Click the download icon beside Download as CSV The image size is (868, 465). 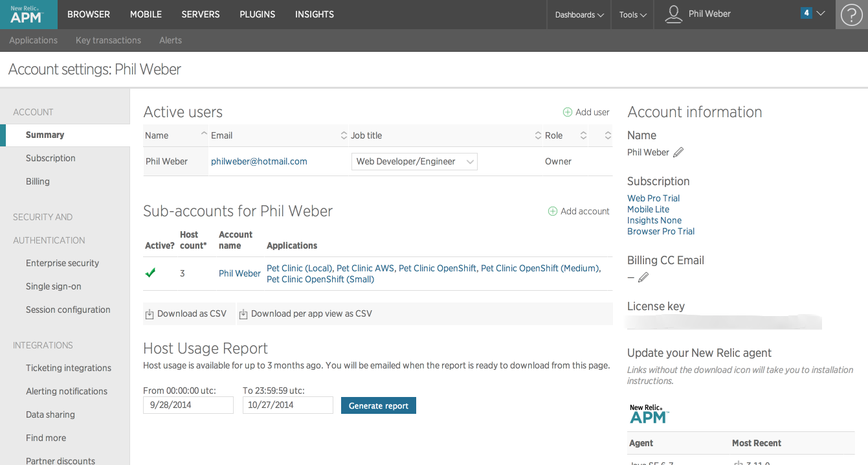tap(150, 314)
